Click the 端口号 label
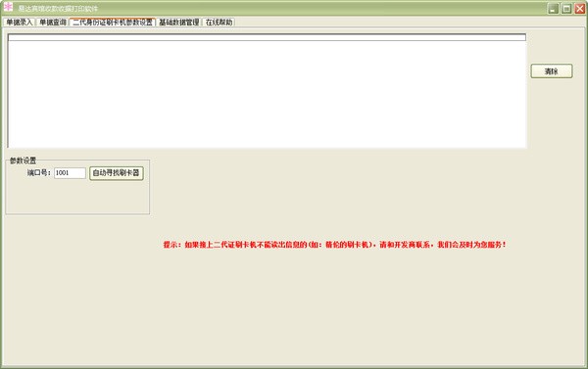Image resolution: width=588 pixels, height=369 pixels. 39,172
